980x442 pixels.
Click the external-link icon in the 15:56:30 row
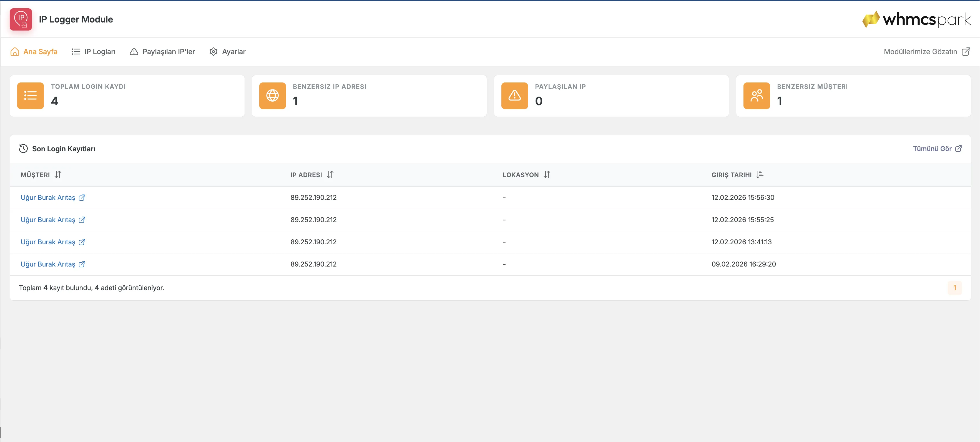(82, 197)
